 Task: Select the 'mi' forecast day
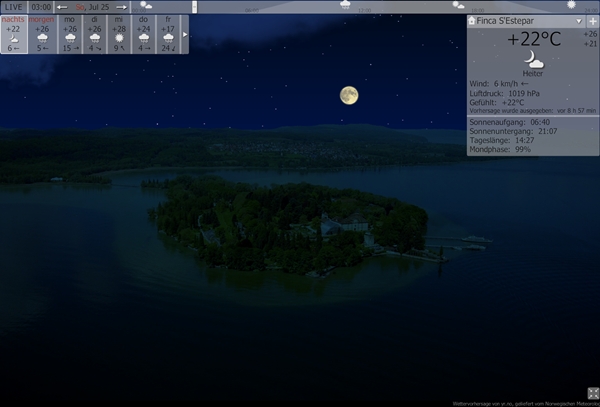[x=119, y=34]
